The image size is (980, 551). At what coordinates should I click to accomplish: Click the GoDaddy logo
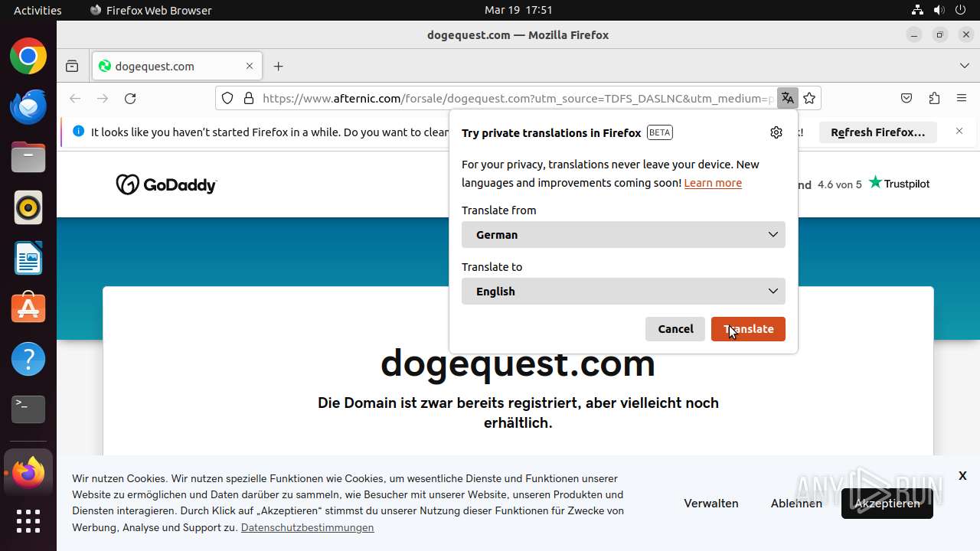166,184
